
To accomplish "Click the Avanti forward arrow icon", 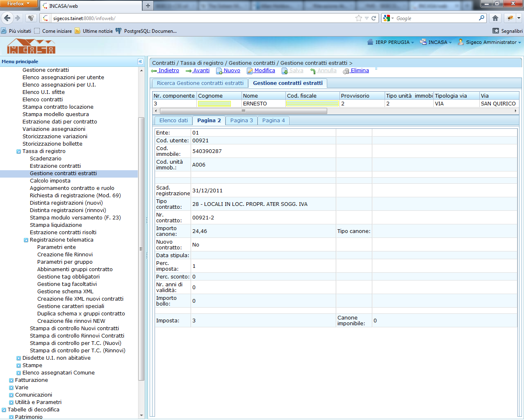I will pos(189,71).
